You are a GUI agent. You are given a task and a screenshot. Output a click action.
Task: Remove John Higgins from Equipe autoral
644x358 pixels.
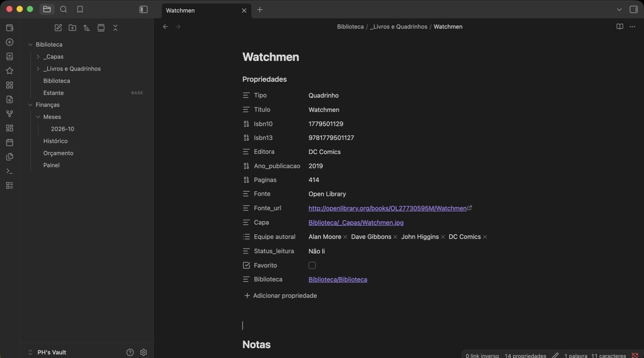click(x=443, y=237)
